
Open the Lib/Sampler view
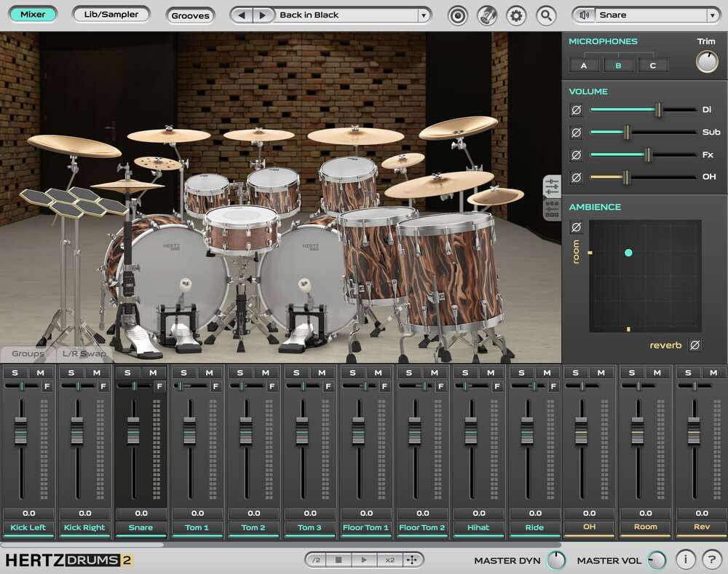click(111, 14)
